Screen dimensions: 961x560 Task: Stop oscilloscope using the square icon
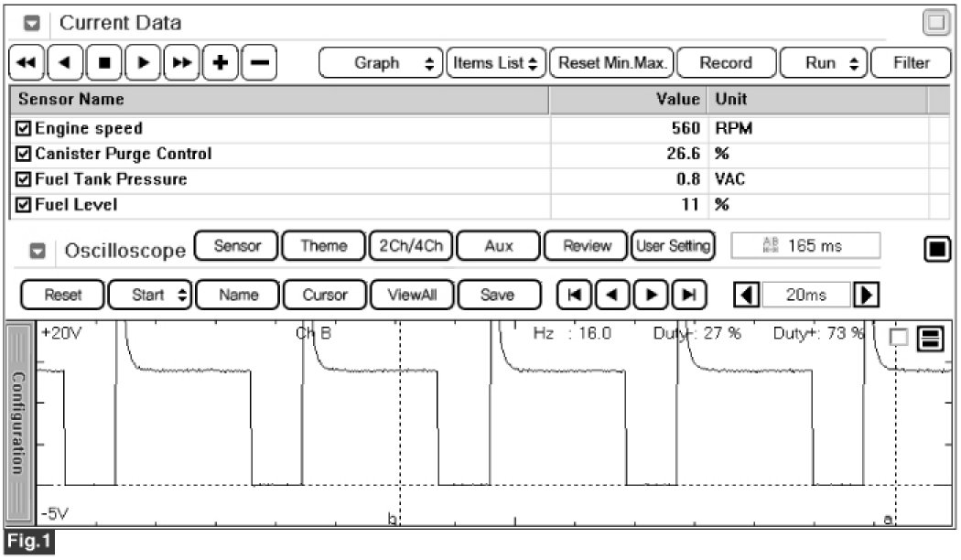click(937, 248)
